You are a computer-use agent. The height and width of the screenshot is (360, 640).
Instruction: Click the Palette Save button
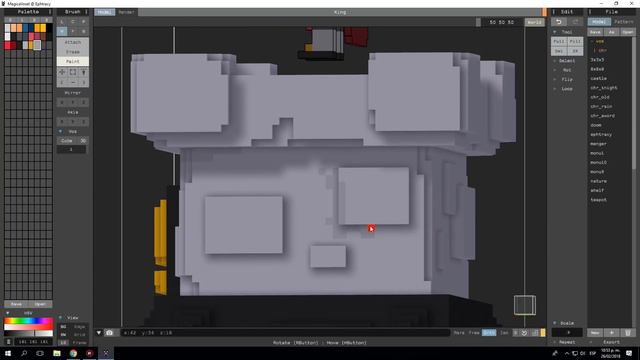click(16, 304)
